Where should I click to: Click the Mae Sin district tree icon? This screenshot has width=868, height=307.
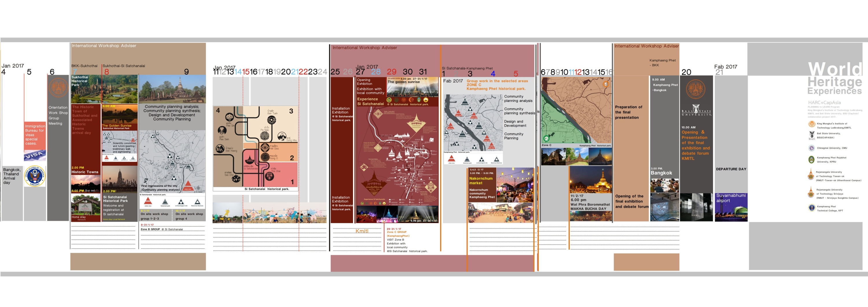229,117
